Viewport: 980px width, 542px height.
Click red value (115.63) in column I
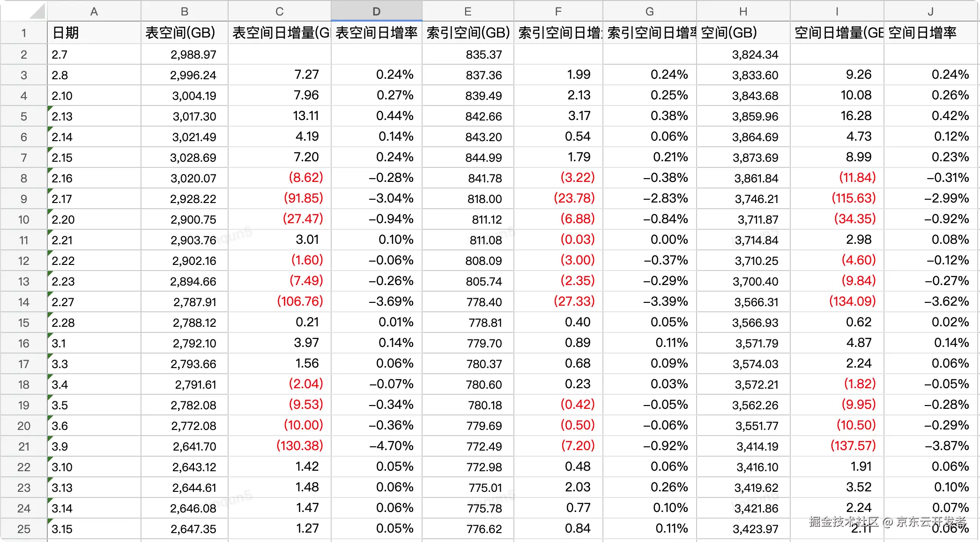click(853, 198)
